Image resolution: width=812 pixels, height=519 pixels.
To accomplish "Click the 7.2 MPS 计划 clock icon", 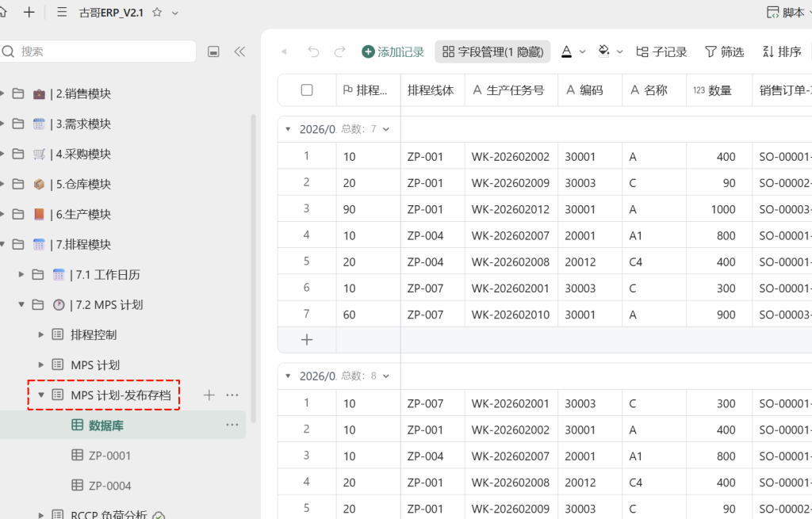I will (59, 305).
